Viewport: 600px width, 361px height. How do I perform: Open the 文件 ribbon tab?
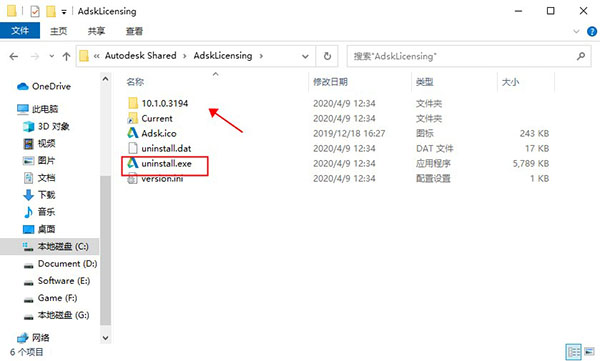tap(20, 31)
